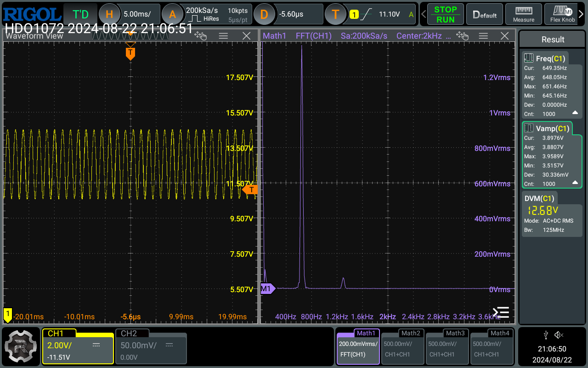The image size is (588, 368).
Task: Click the Freq(C1) measurement icon
Action: pos(529,58)
